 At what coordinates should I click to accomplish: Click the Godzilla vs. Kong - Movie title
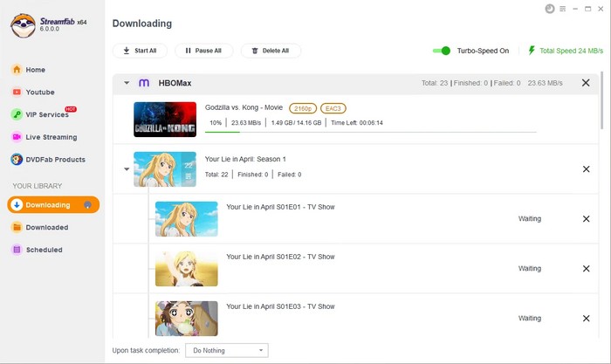(x=244, y=107)
